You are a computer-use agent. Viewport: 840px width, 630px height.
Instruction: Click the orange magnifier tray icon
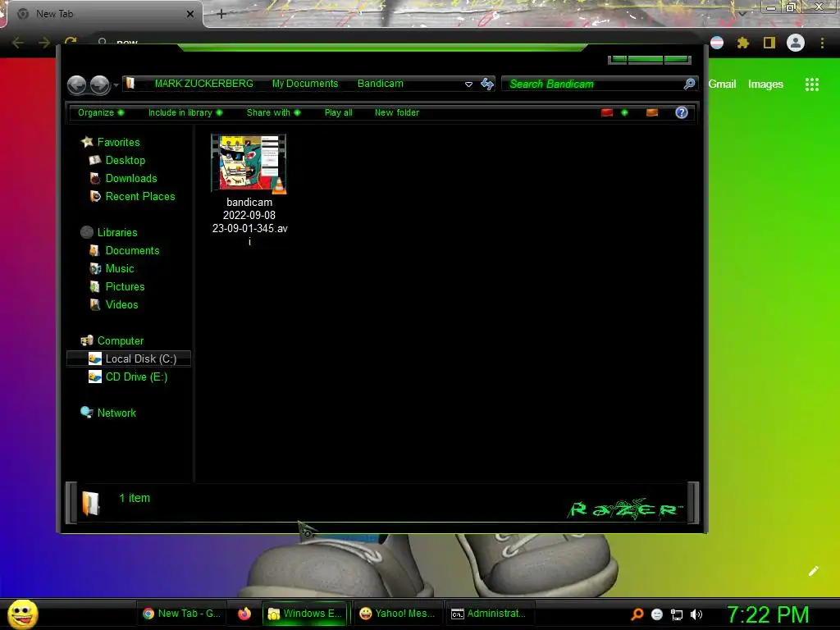[637, 614]
